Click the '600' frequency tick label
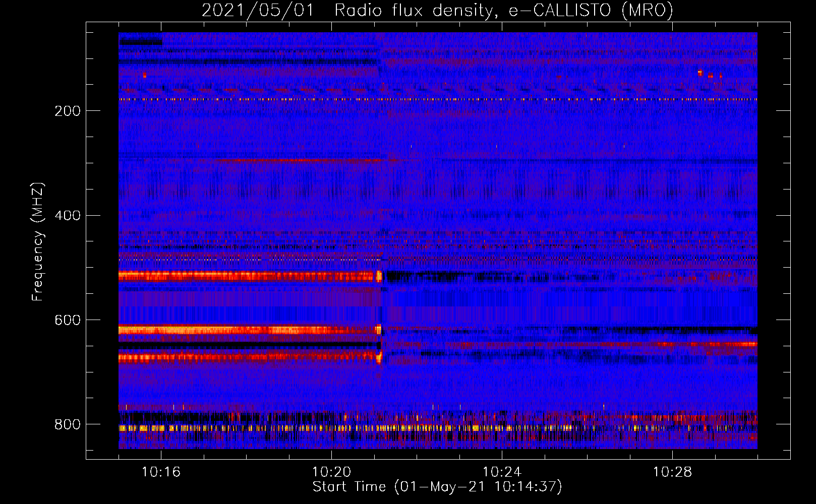Image resolution: width=816 pixels, height=504 pixels. (x=68, y=321)
